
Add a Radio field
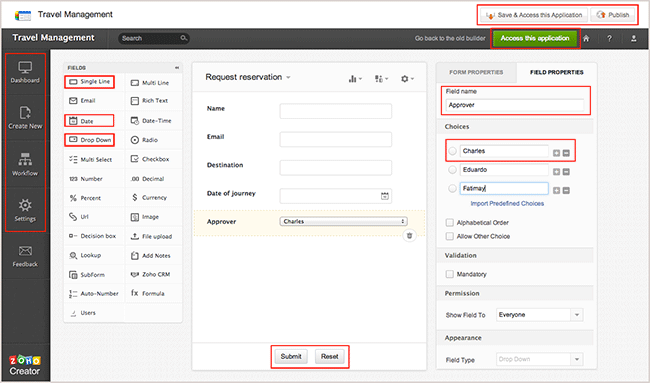pyautogui.click(x=144, y=140)
